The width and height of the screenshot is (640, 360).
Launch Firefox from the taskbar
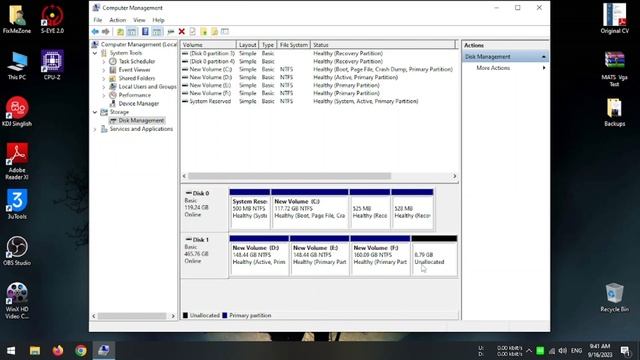(x=58, y=350)
